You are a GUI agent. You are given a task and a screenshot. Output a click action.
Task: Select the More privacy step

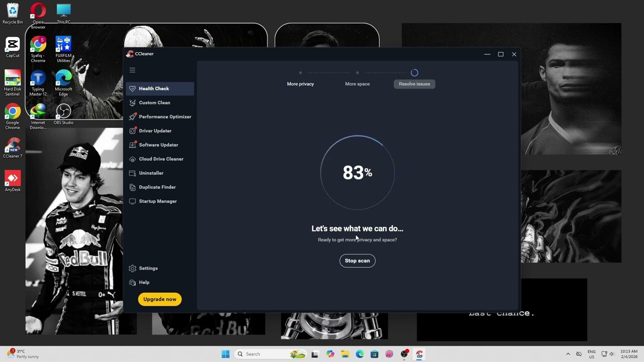pos(300,84)
